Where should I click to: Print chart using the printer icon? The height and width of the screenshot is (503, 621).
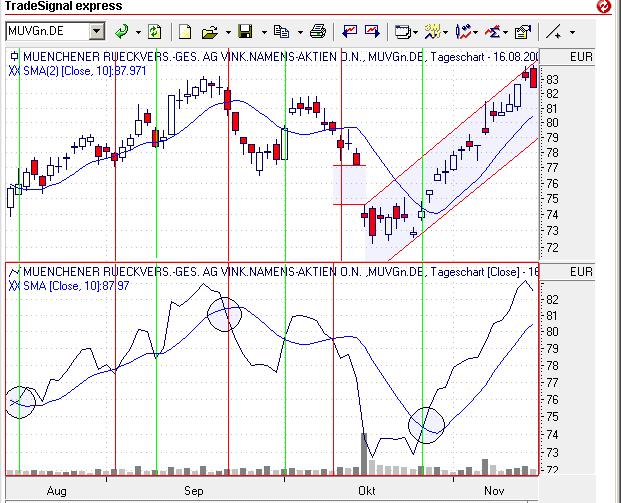coord(318,32)
